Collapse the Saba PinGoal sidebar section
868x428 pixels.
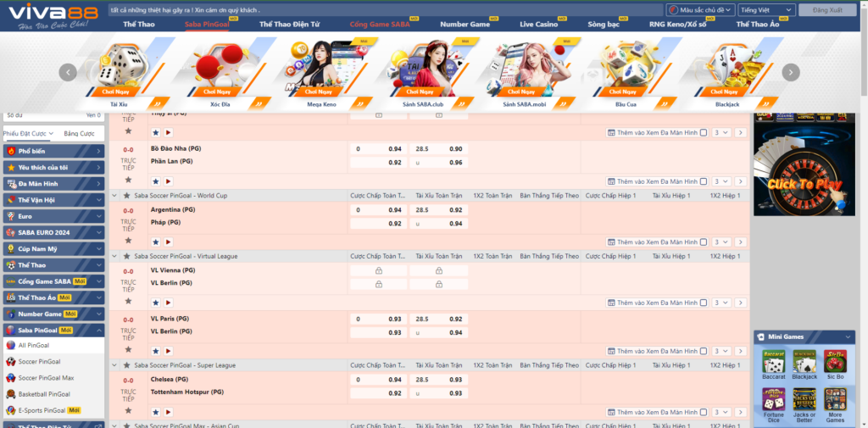[x=53, y=331]
